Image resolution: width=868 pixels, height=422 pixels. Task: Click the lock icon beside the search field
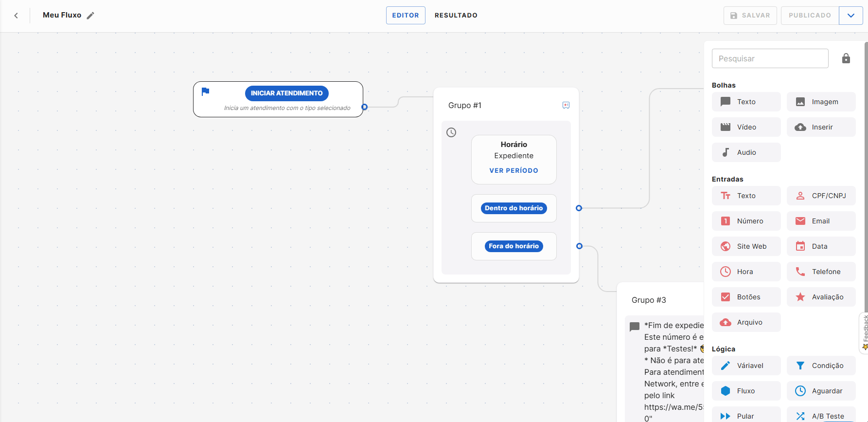pyautogui.click(x=846, y=58)
